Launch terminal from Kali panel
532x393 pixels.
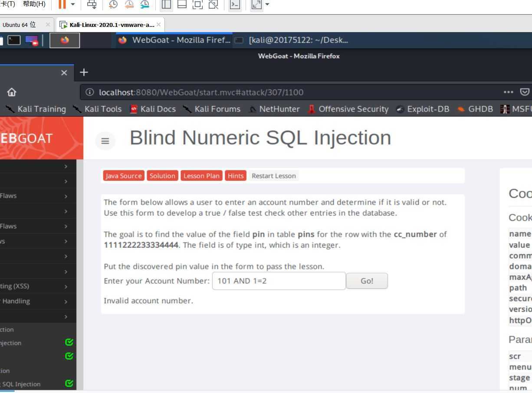coord(14,40)
